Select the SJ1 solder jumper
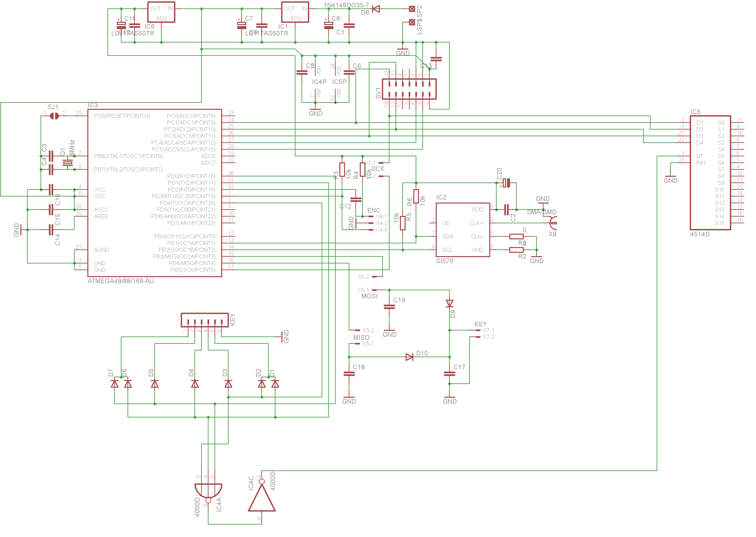 click(x=54, y=116)
